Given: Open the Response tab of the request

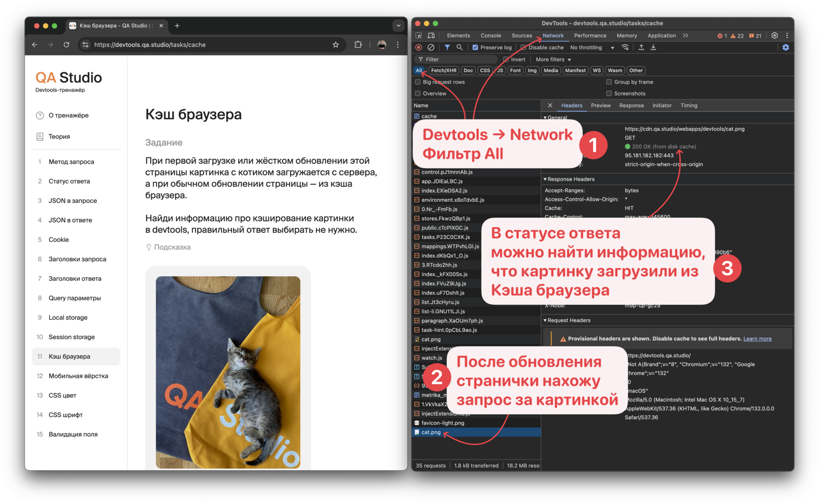Looking at the screenshot, I should pyautogui.click(x=631, y=105).
